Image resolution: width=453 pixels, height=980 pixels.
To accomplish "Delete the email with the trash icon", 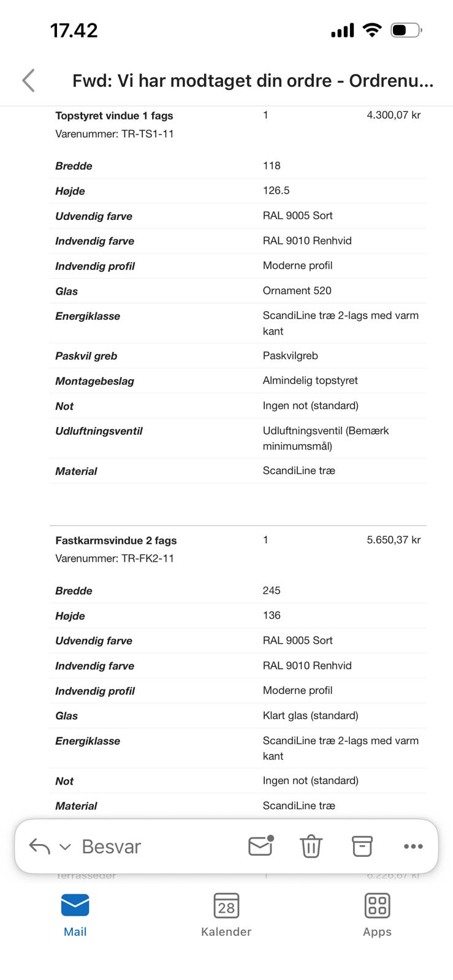I will [311, 846].
